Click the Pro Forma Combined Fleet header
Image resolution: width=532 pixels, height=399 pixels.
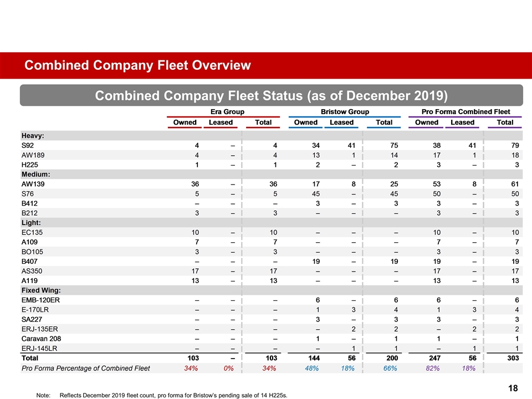pos(465,112)
